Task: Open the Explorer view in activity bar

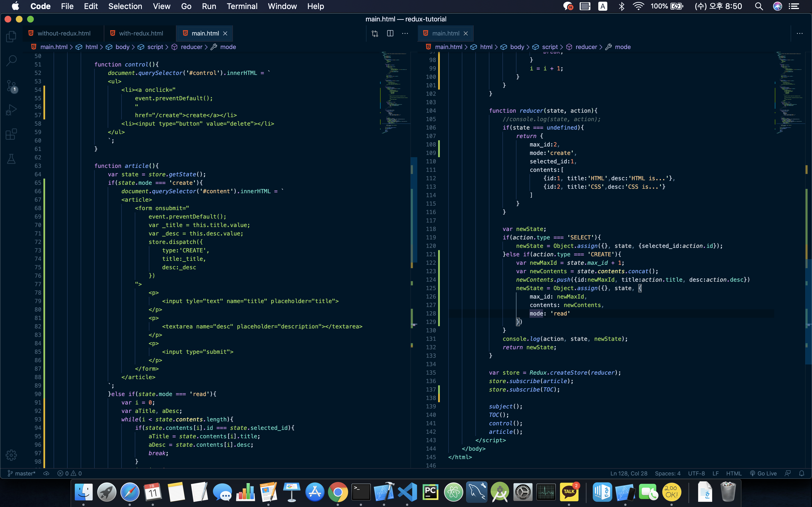Action: [11, 36]
